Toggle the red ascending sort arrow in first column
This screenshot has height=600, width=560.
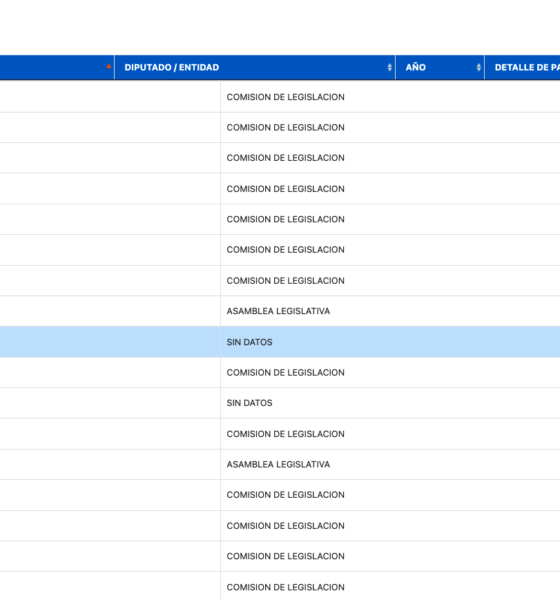[x=109, y=66]
